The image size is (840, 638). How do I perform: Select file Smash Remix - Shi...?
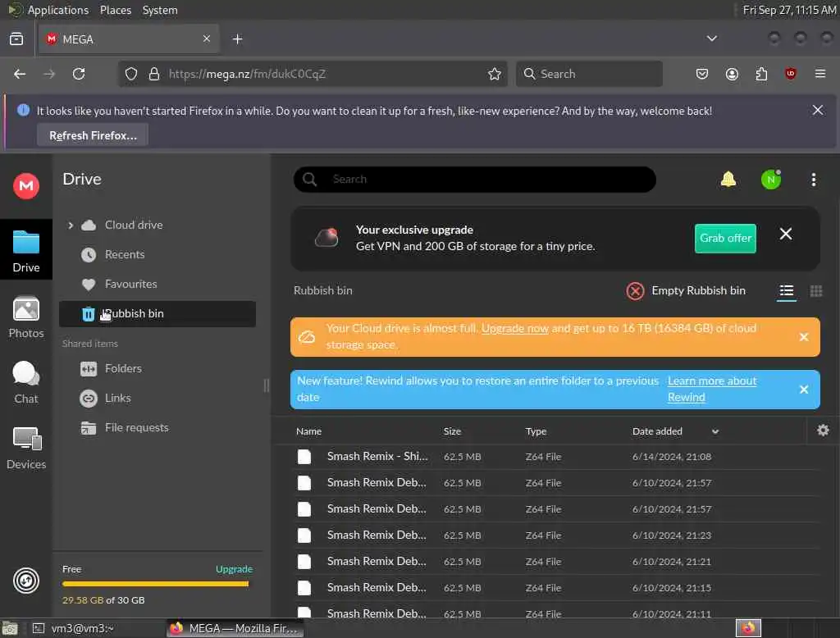pos(556,457)
